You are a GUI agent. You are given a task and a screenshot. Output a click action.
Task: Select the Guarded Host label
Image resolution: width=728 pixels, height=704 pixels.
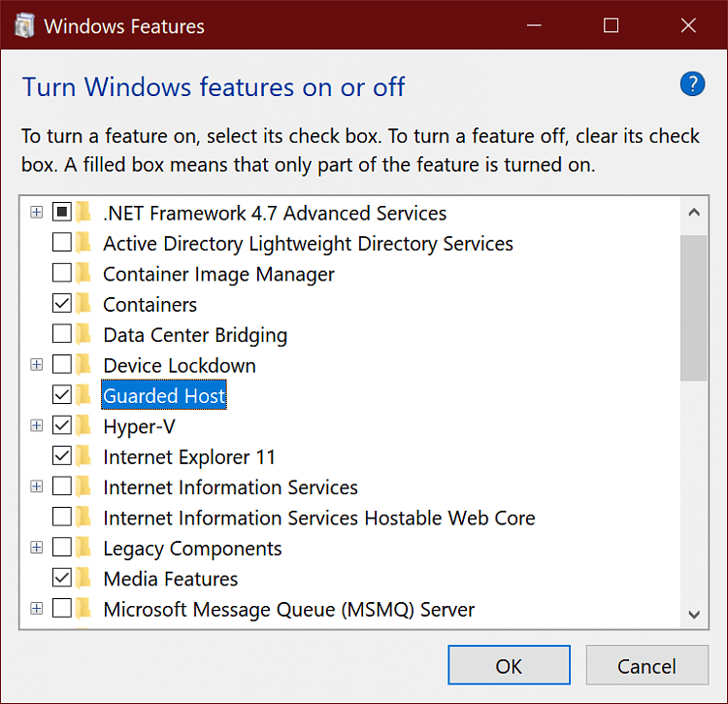coord(164,395)
